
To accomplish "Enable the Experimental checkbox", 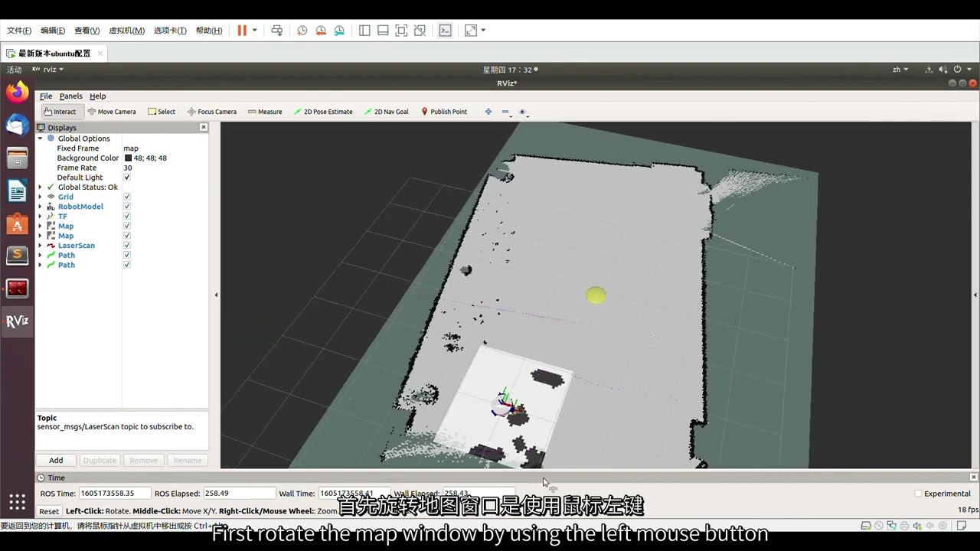I will [918, 494].
